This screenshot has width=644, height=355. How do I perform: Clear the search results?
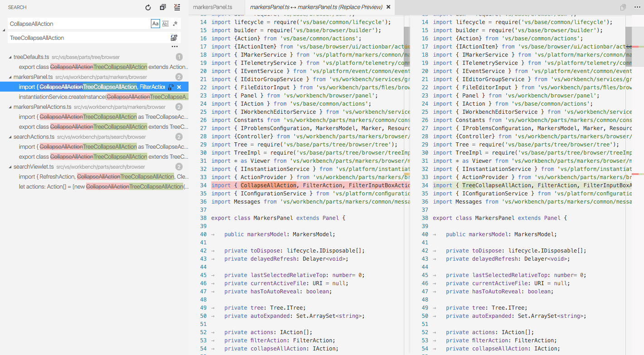pyautogui.click(x=178, y=7)
